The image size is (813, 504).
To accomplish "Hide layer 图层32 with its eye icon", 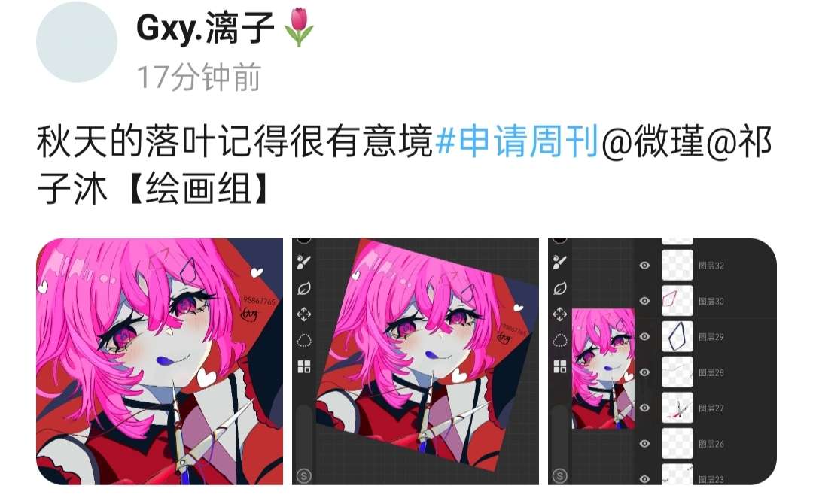I will point(644,266).
